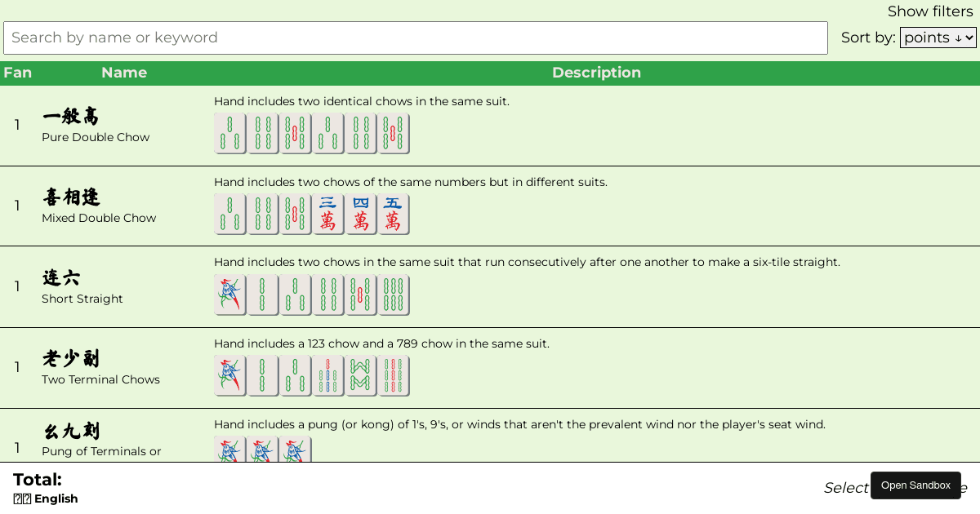Image resolution: width=980 pixels, height=514 pixels.
Task: Click the 1 Bamboo bird tile in Short Straight
Action: [x=229, y=295]
